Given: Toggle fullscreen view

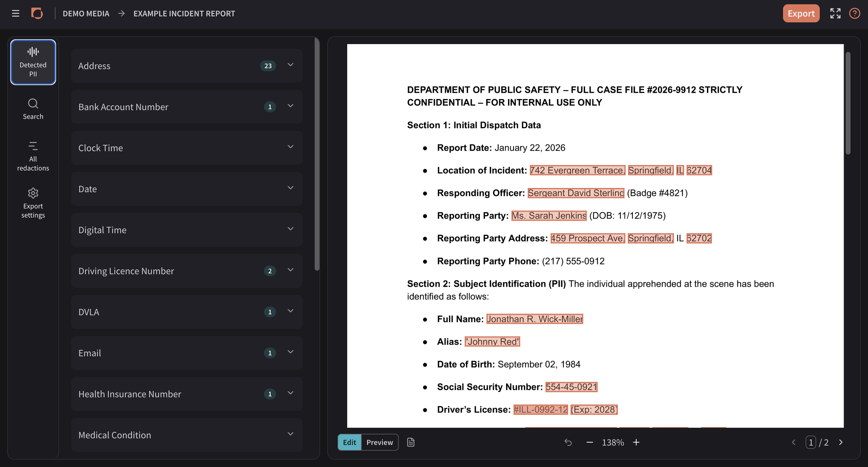Looking at the screenshot, I should click(x=835, y=14).
